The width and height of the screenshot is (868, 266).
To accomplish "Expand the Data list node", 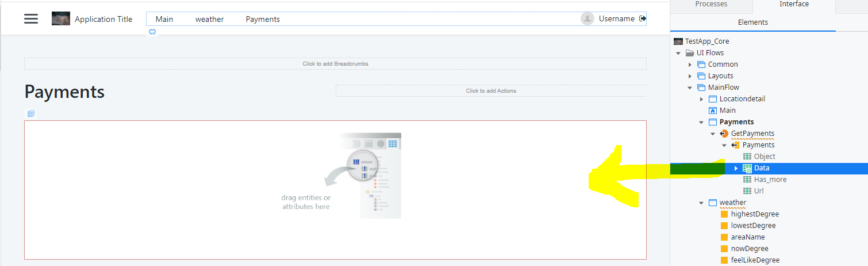I will [x=736, y=168].
